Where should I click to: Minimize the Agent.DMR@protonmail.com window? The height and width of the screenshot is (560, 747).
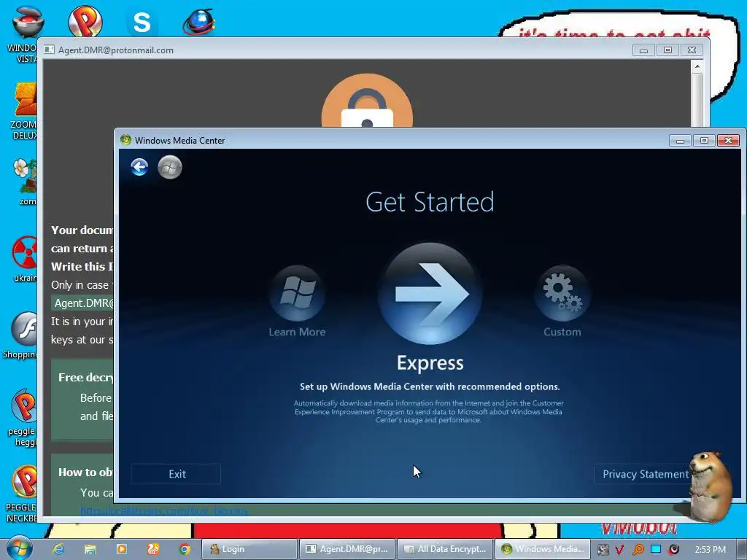point(644,50)
